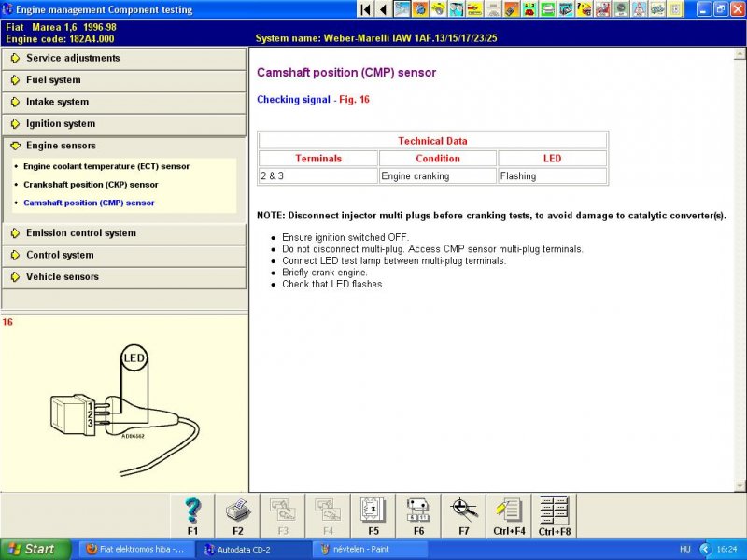Viewport: 747px width, 560px height.
Task: Print the page using the F2 printer icon
Action: (x=238, y=516)
